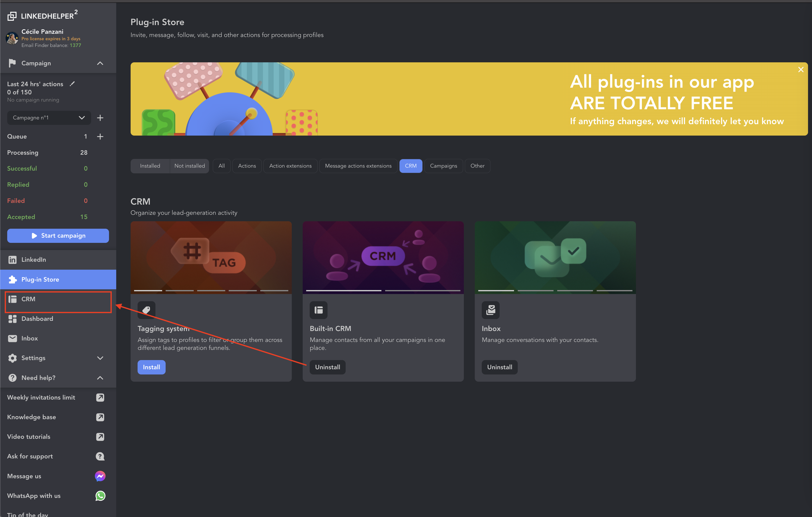812x517 pixels.
Task: Select the Other category tab
Action: click(477, 166)
